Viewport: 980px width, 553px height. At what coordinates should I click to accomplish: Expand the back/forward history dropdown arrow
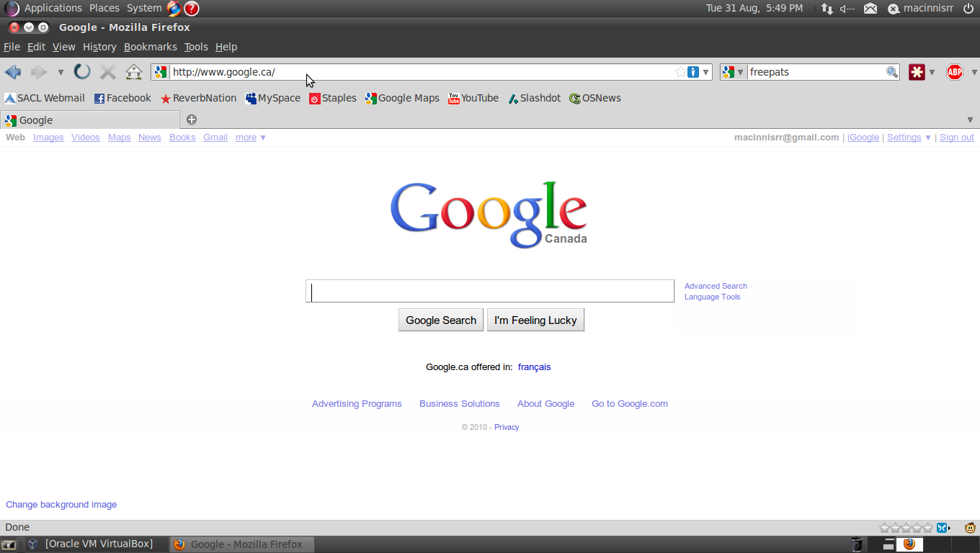point(61,72)
